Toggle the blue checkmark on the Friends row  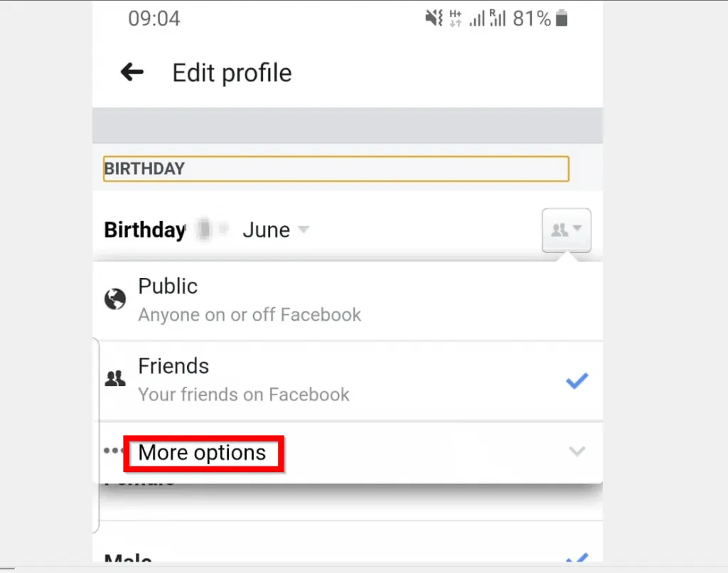click(x=577, y=382)
